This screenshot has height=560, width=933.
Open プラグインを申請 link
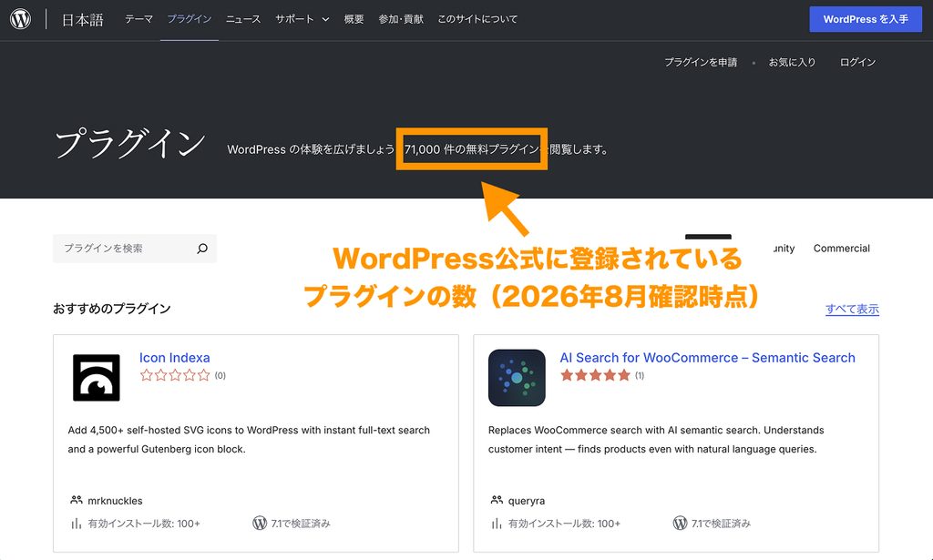(701, 62)
